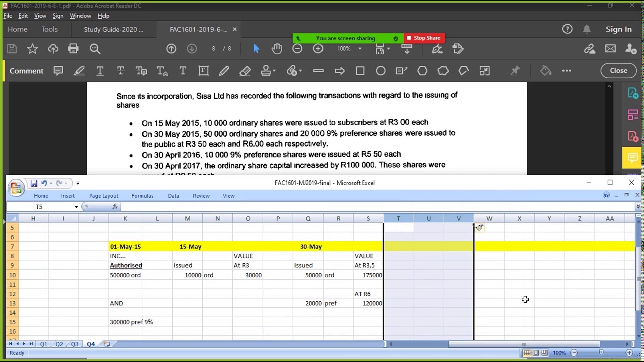Open customize Quick Access Toolbar dropdown
The width and height of the screenshot is (644, 362).
(x=77, y=183)
